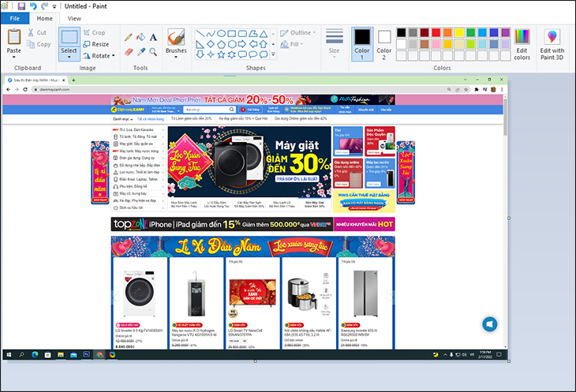576x392 pixels.
Task: Open the Rotate dropdown
Action: click(99, 56)
